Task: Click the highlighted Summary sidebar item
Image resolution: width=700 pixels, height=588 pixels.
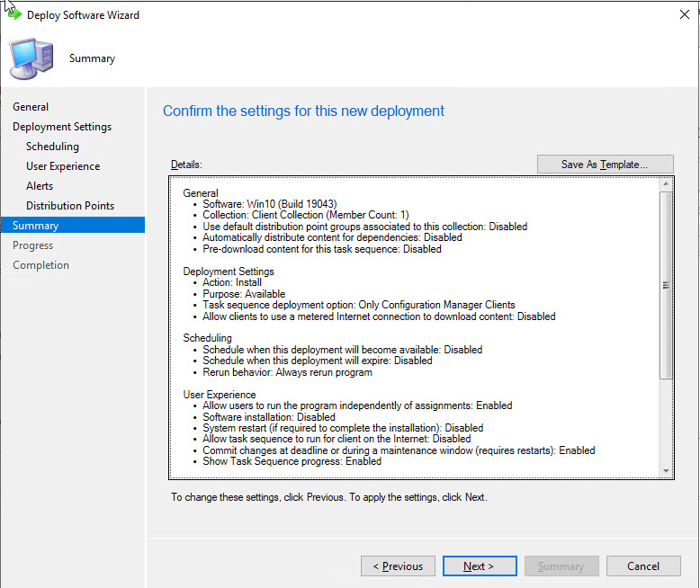Action: point(36,226)
